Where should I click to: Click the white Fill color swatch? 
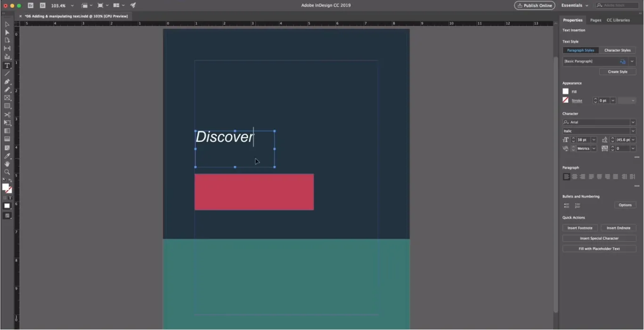pos(565,91)
